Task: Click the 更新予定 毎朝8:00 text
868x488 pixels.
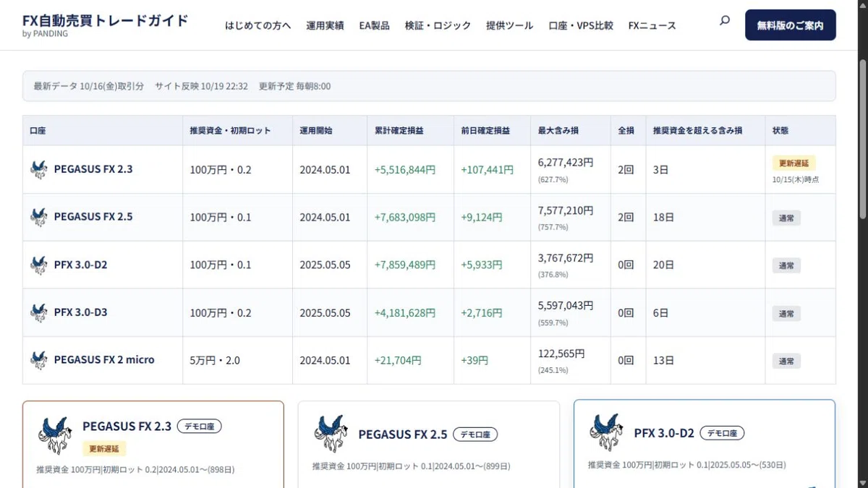Action: tap(294, 86)
